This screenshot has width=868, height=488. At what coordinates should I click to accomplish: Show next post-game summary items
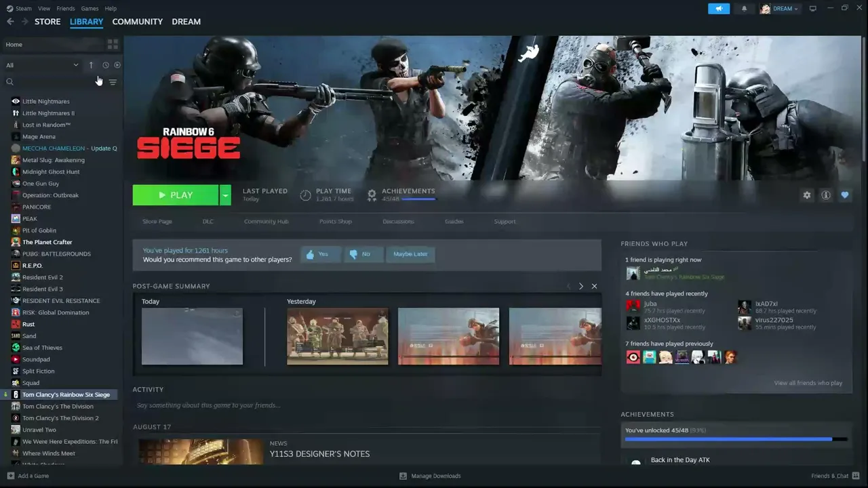(x=581, y=286)
